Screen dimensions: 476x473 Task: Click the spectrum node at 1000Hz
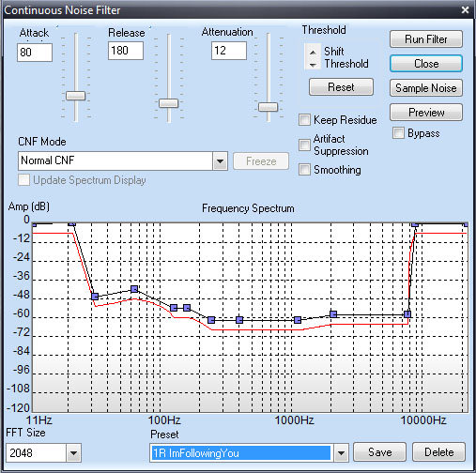pyautogui.click(x=298, y=320)
